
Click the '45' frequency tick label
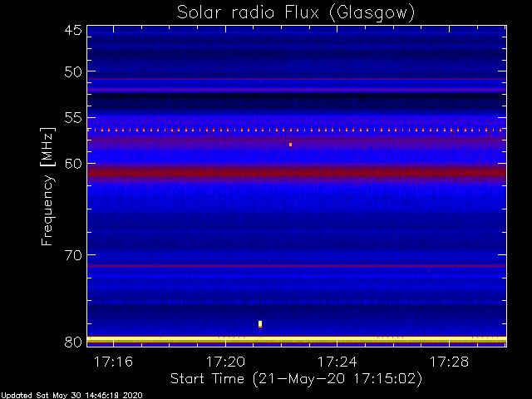click(73, 30)
